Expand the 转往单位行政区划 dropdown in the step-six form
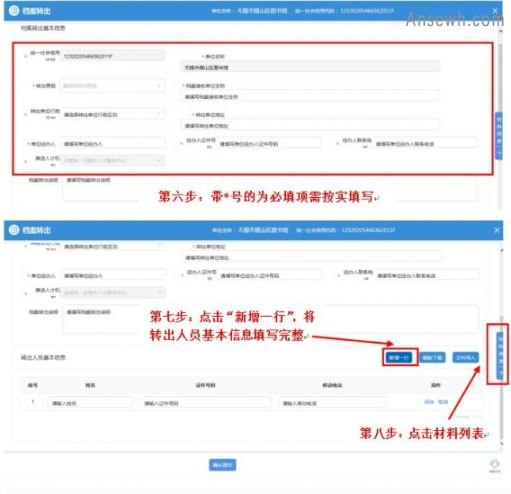Viewport: 511px width, 494px height. 113,114
